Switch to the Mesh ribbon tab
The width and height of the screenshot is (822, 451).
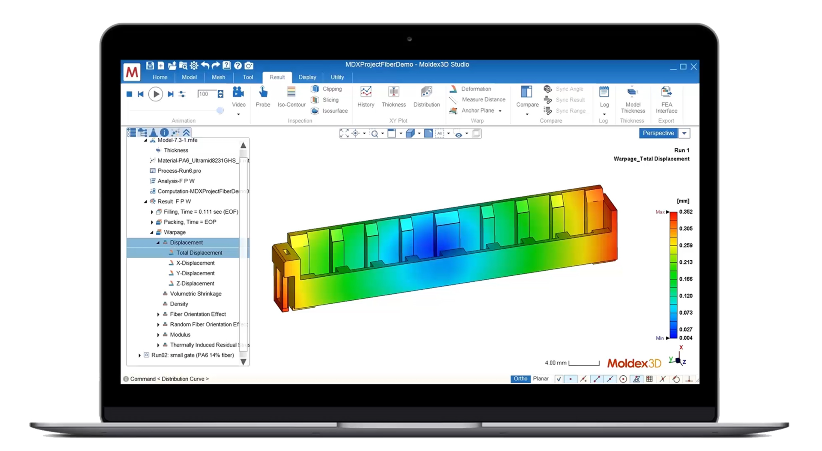click(x=219, y=77)
